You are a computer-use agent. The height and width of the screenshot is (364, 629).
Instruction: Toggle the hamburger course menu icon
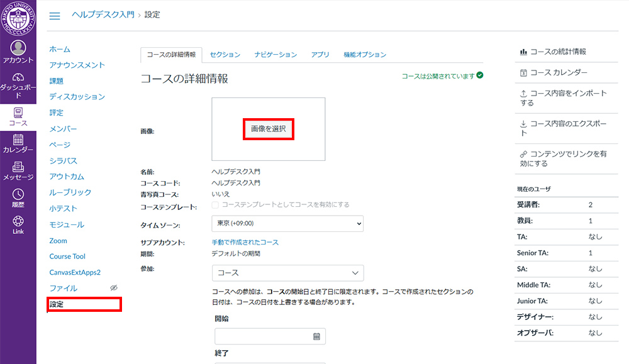click(55, 16)
